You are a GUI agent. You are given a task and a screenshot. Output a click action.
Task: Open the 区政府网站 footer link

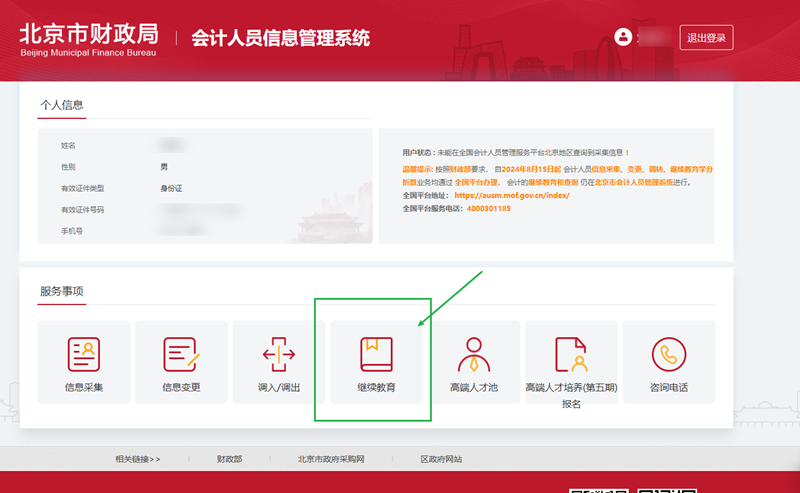pos(441,459)
